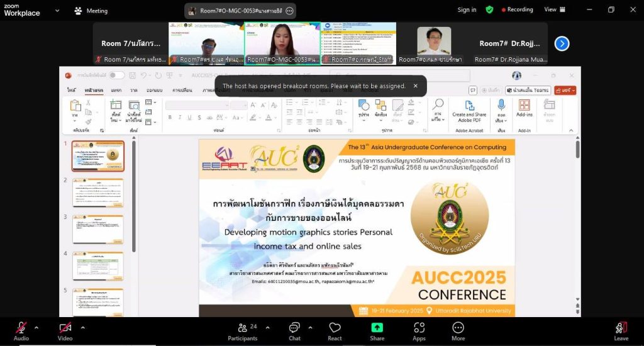Viewport: 644px width, 346px height.
Task: Click Sign in
Action: pos(467,9)
